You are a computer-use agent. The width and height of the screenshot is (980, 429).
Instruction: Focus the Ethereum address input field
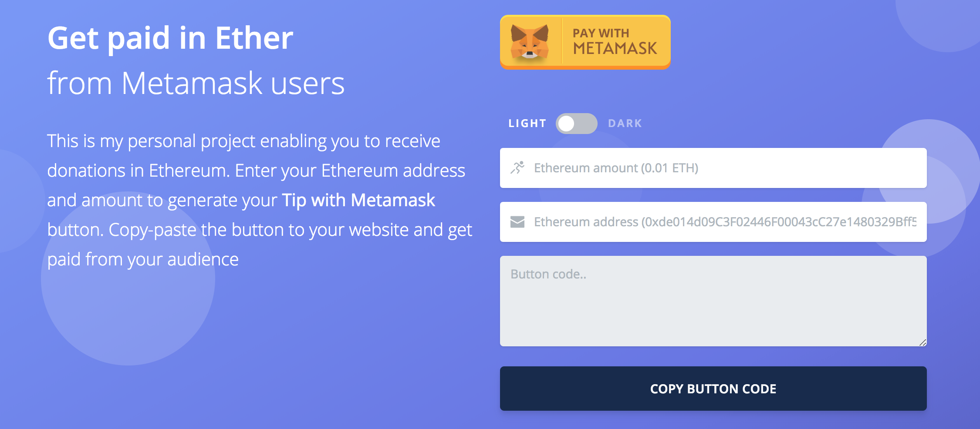tap(713, 222)
